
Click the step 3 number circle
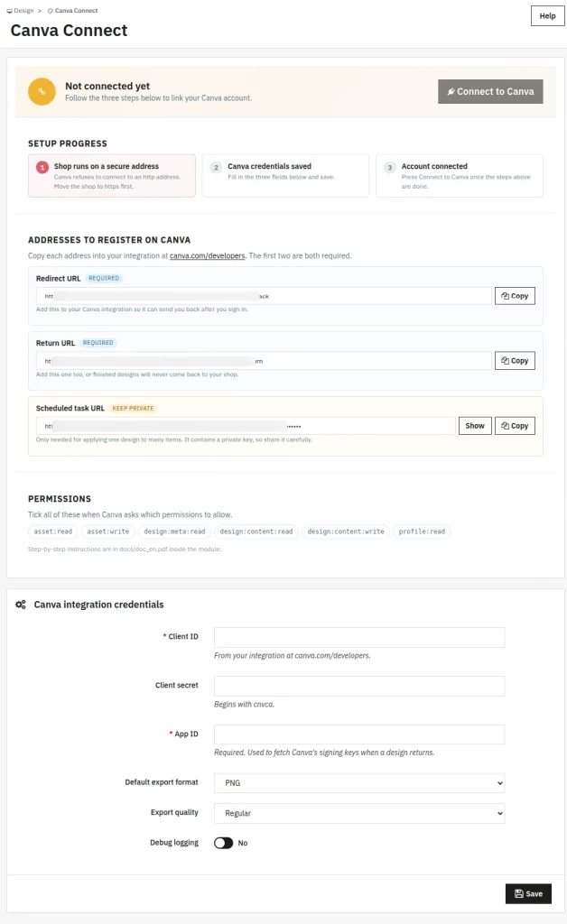coord(390,167)
